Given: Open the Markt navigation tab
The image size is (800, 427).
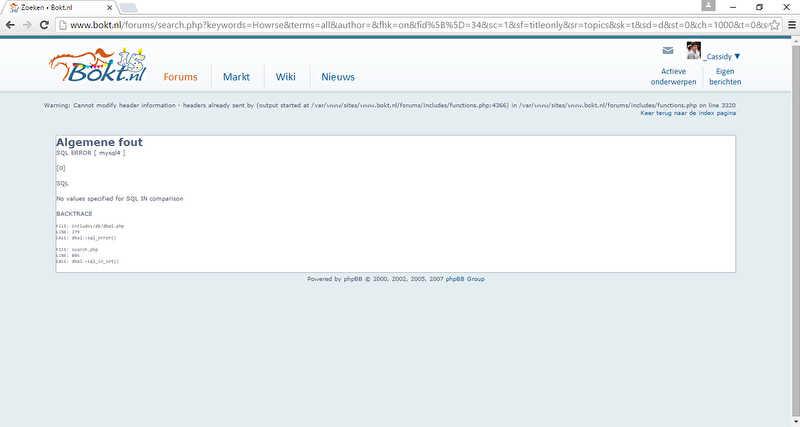Looking at the screenshot, I should tap(236, 77).
